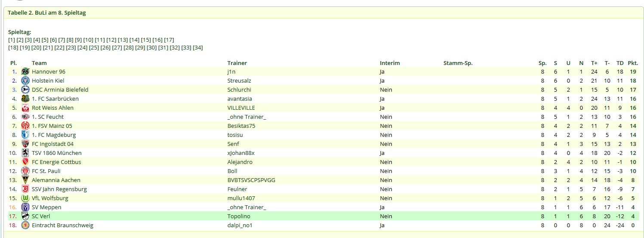Open trainer xJohan88x profile
This screenshot has width=644, height=238.
[x=241, y=153]
